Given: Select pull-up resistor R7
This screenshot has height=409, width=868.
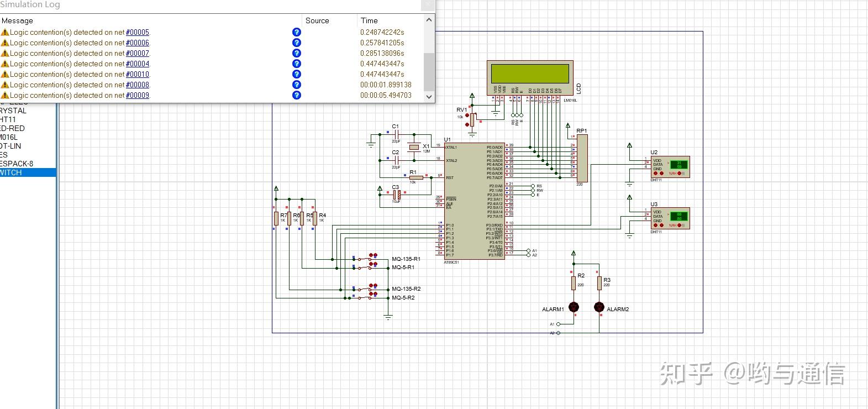Looking at the screenshot, I should click(x=276, y=218).
